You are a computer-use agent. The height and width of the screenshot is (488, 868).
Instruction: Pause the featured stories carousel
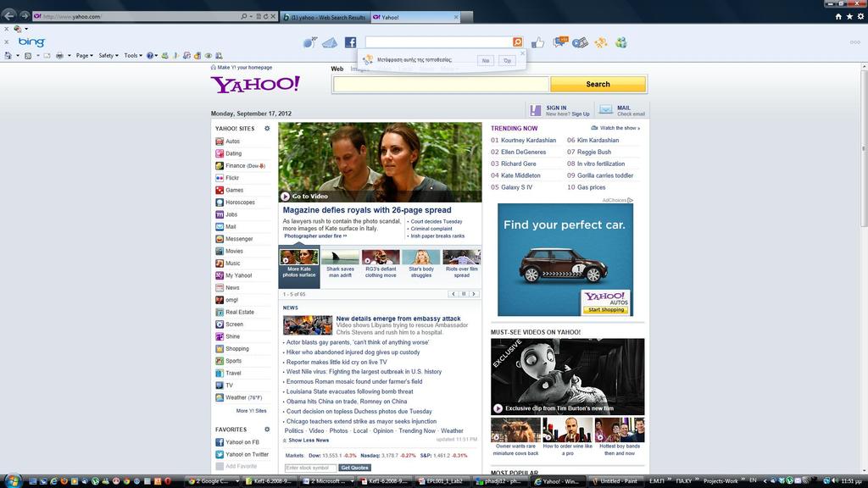pos(464,294)
